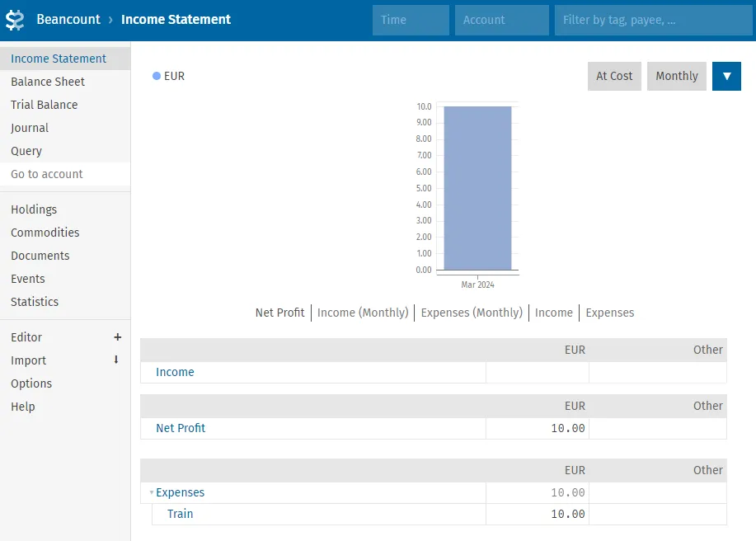Click the Account filter input
Screen dimensions: 756x541
tap(501, 20)
